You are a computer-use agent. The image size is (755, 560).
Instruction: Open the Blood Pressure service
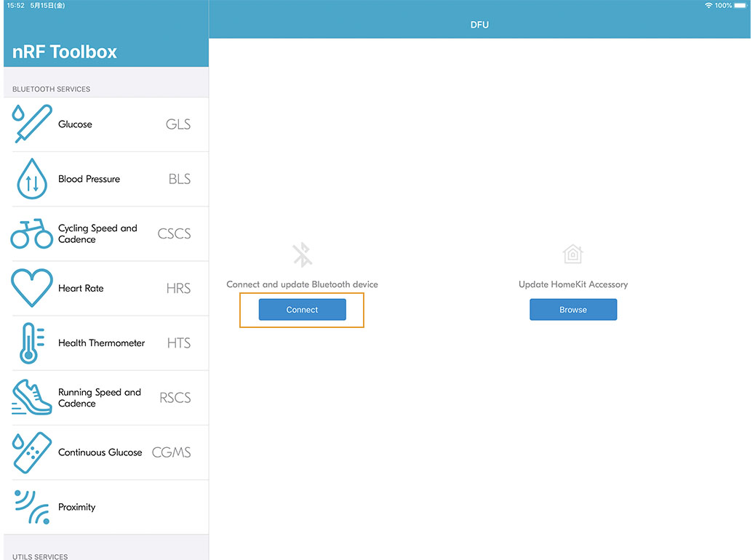(x=106, y=179)
